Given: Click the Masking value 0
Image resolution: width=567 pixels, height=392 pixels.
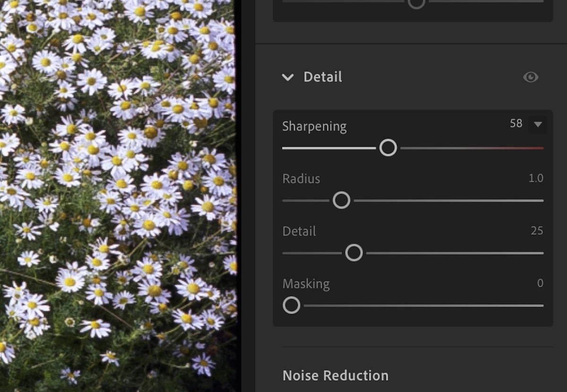Looking at the screenshot, I should tap(539, 283).
